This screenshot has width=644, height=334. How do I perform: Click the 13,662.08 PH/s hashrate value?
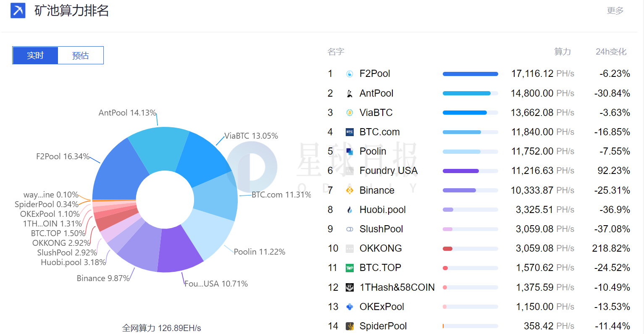[x=543, y=113]
